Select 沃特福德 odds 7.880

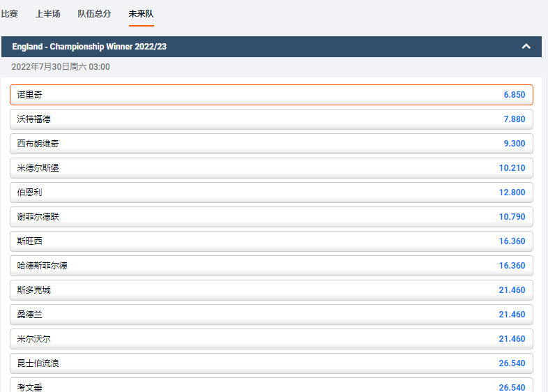click(271, 119)
